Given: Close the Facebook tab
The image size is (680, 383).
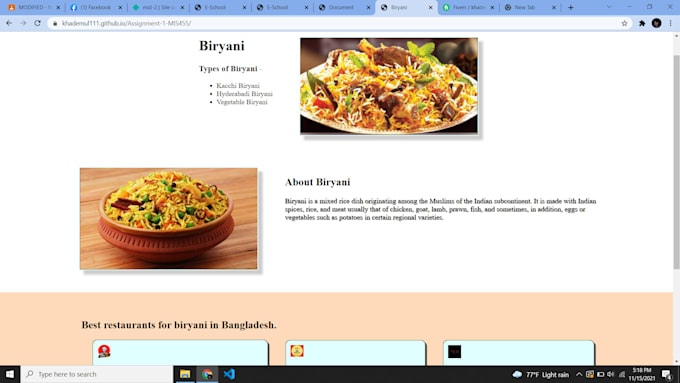Looking at the screenshot, I should coord(120,7).
